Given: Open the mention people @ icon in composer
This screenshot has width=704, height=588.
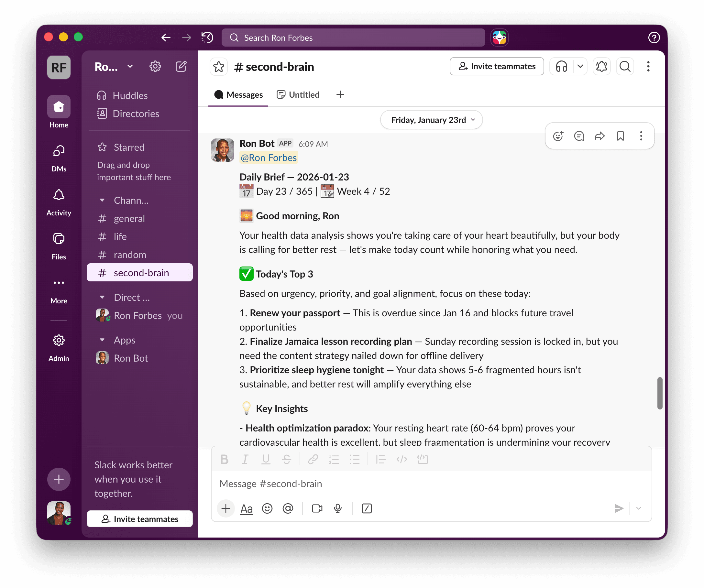Looking at the screenshot, I should tap(288, 508).
